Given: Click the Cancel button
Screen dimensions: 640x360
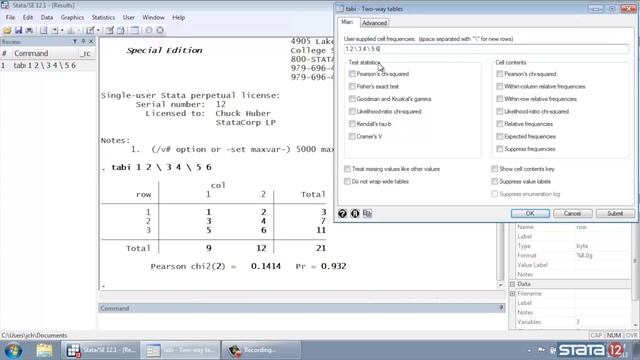Looking at the screenshot, I should [x=572, y=213].
